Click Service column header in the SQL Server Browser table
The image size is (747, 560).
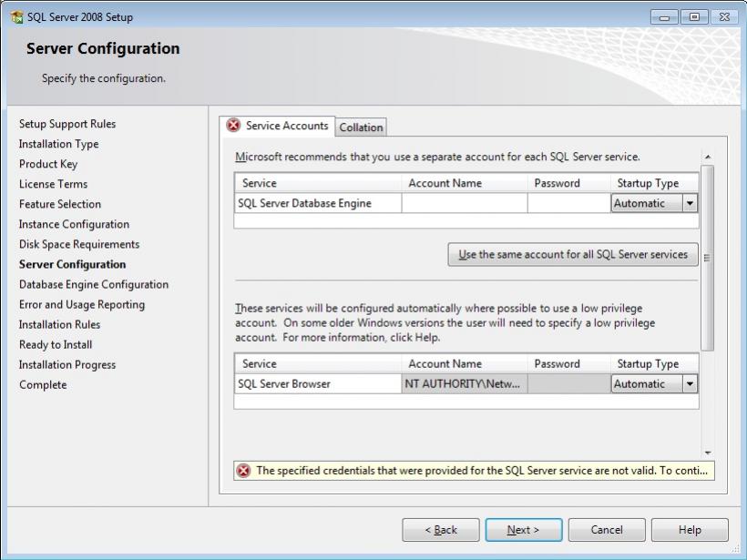point(318,364)
